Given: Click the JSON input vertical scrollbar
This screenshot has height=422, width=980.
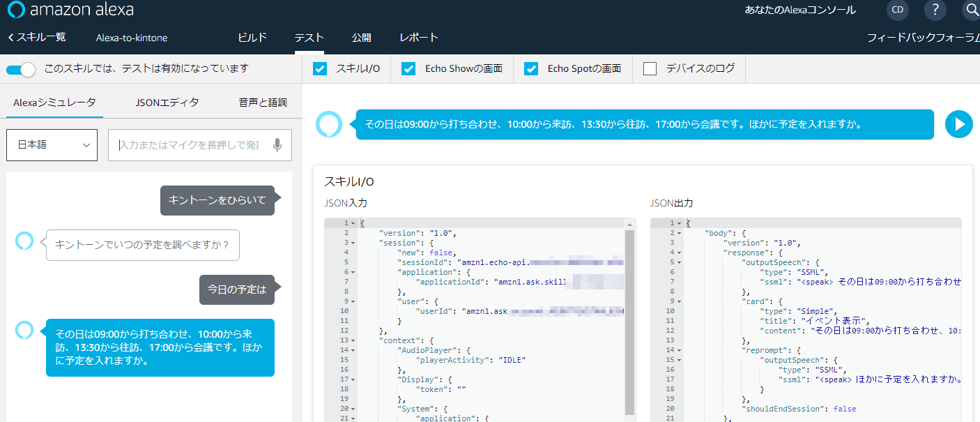Looking at the screenshot, I should [x=630, y=322].
